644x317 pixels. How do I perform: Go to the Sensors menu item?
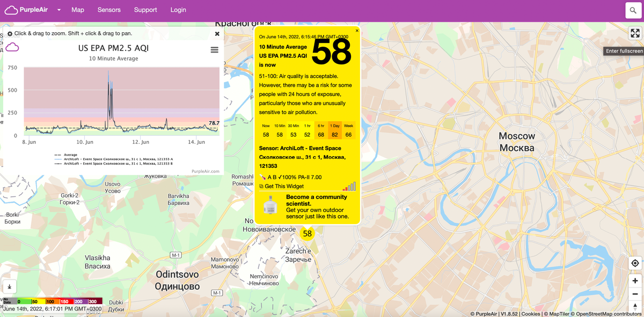(x=109, y=10)
